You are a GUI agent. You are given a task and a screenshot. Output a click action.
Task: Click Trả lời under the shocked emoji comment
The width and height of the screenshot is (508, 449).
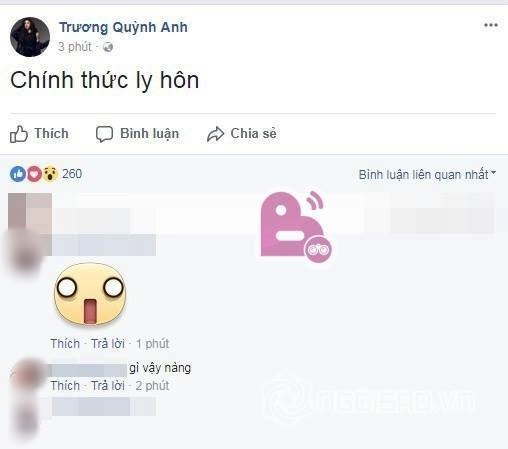pyautogui.click(x=108, y=344)
